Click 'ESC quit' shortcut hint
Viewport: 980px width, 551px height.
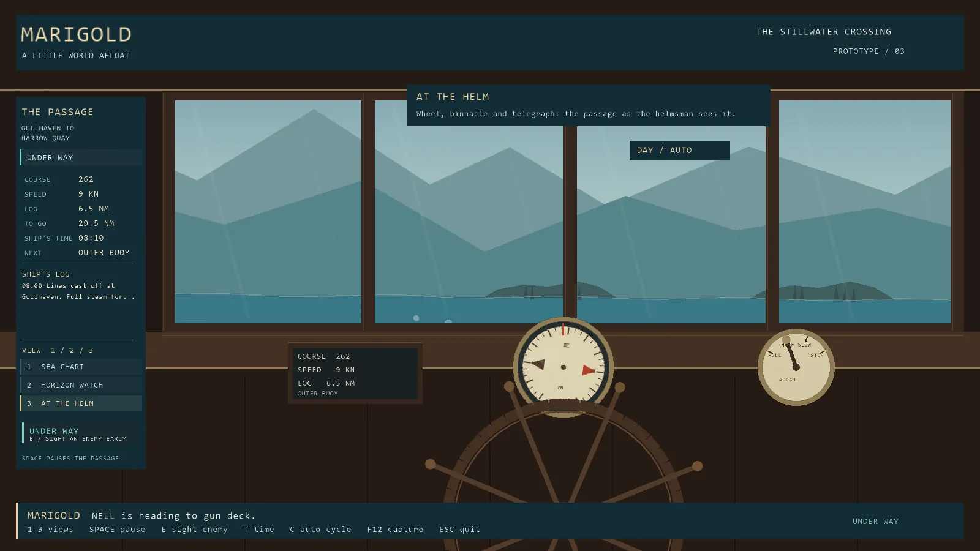point(459,530)
